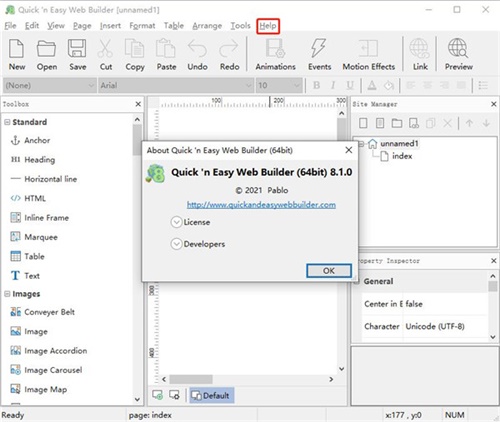Close the Property Inspector panel
The image size is (500, 422).
tap(494, 261)
